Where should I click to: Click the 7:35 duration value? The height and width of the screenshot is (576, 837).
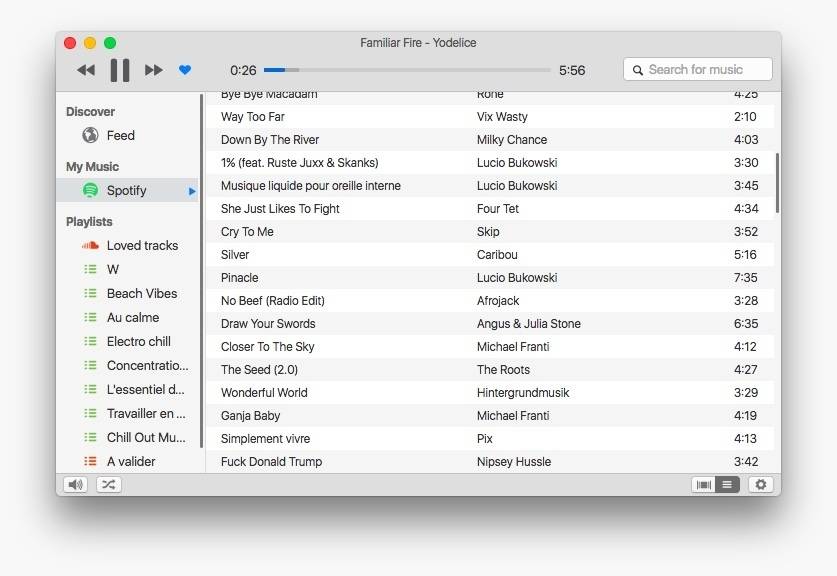(x=745, y=278)
